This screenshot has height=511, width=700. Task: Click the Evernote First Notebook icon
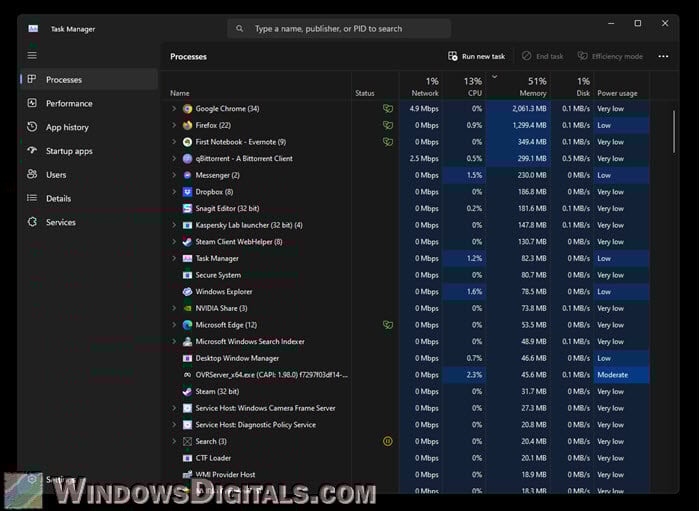(188, 142)
